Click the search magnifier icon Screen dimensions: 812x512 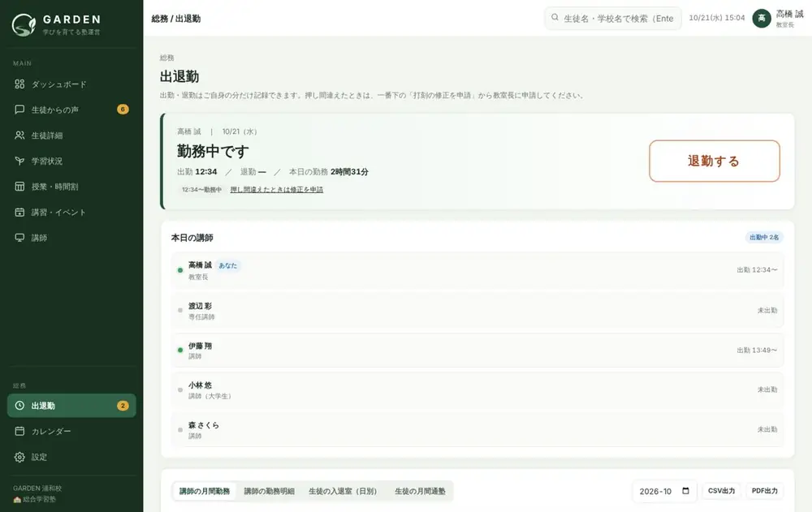tap(555, 18)
